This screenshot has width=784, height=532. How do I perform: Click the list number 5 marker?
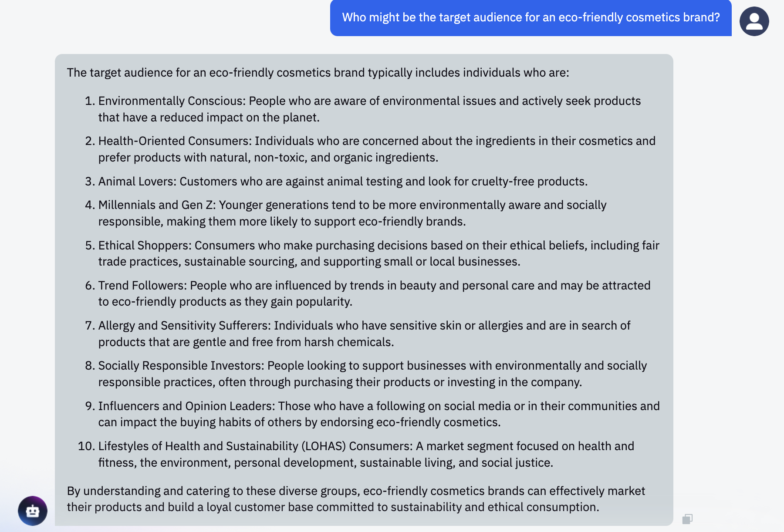point(90,246)
